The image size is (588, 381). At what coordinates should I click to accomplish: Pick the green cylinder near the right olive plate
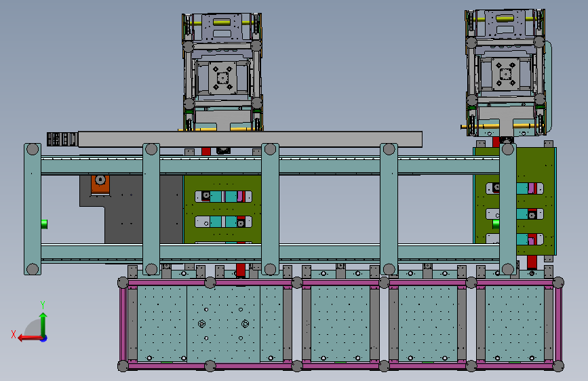(496, 224)
